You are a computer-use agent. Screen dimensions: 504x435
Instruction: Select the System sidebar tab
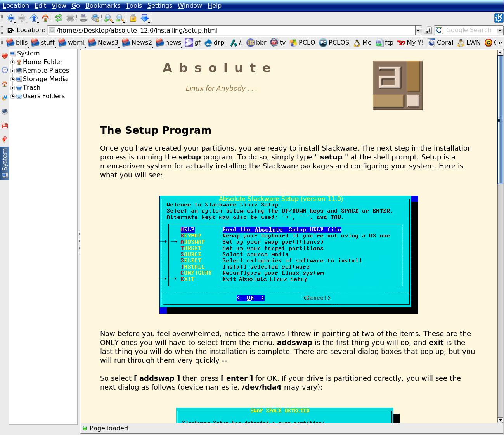[5, 163]
